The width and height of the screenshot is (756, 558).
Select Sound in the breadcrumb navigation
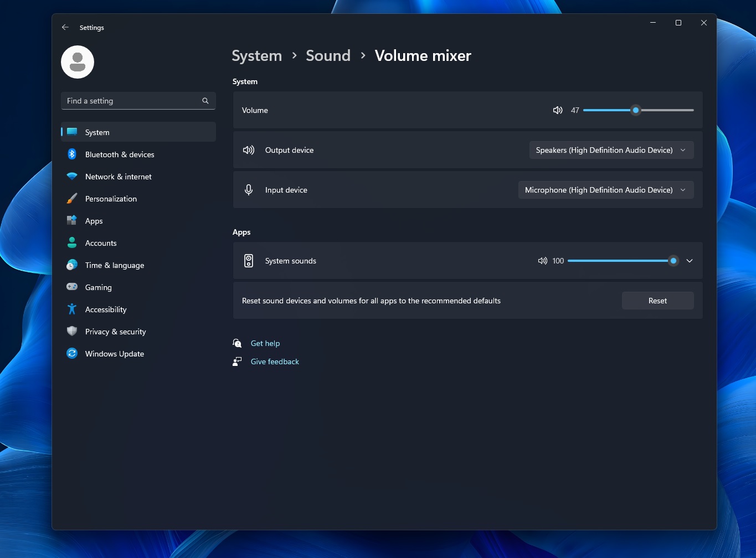pos(328,55)
